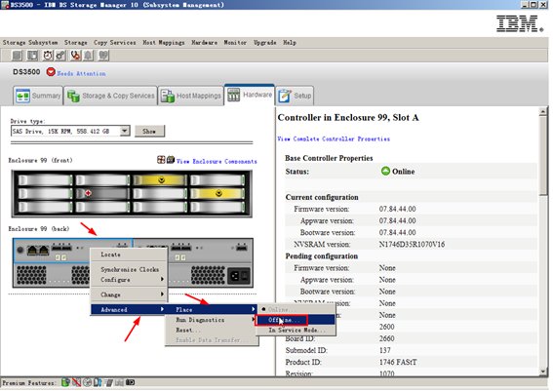Click the second small icon beside View Enclosure Components

(x=171, y=160)
